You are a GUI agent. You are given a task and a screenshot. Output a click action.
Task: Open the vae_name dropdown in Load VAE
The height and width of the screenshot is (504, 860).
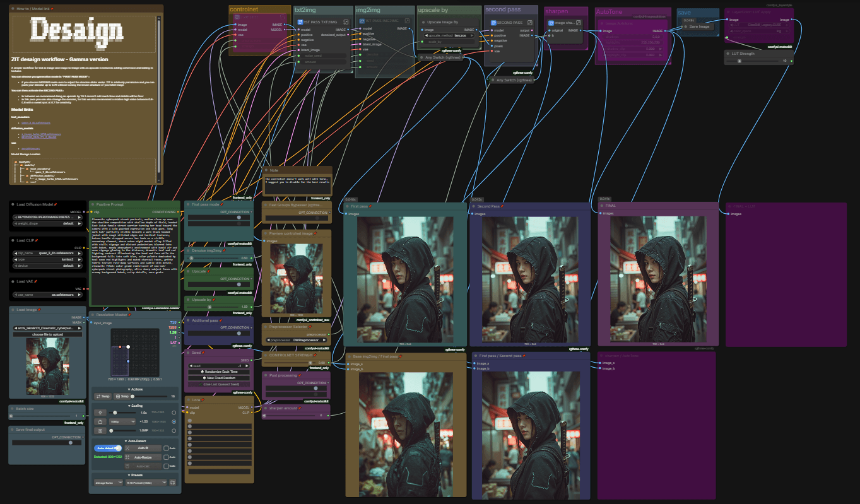tap(47, 295)
